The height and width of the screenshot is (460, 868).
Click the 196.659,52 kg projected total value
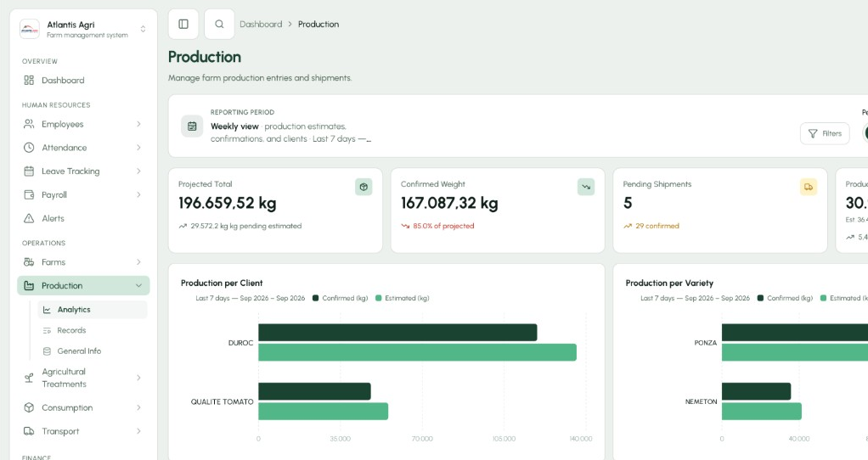point(227,203)
